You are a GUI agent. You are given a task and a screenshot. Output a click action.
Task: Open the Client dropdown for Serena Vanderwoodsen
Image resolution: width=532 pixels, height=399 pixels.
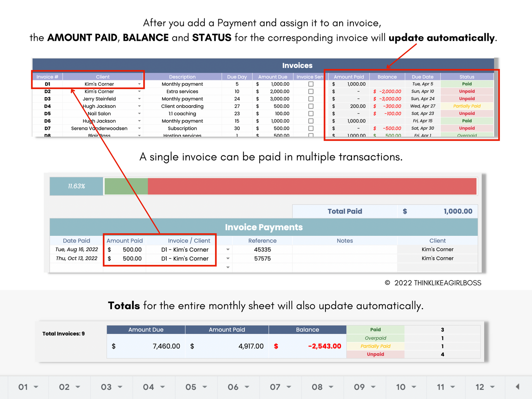[139, 128]
